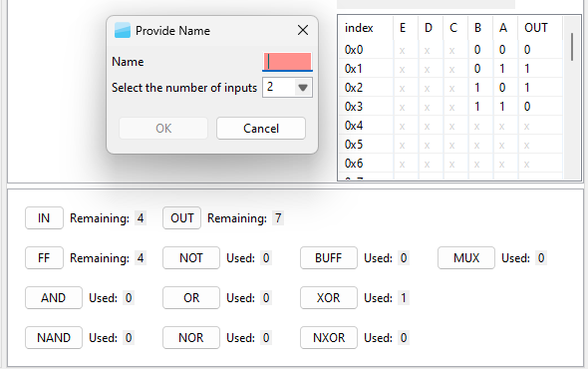Click IN remaining count 4
The height and width of the screenshot is (369, 588).
(x=141, y=218)
